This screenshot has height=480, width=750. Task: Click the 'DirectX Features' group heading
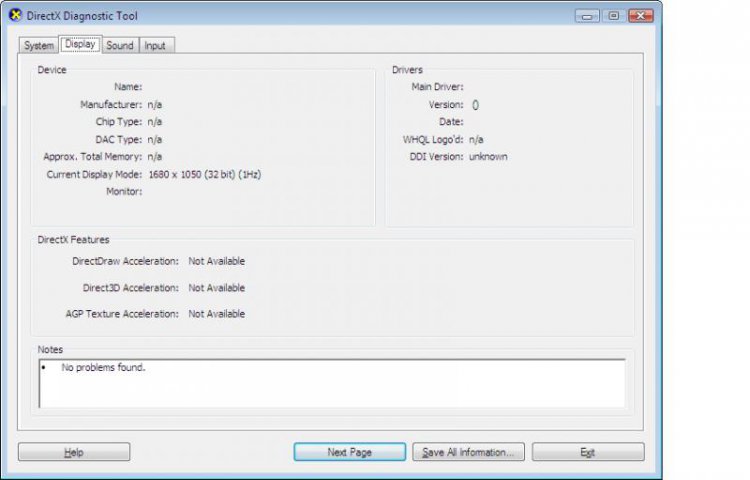[x=73, y=240]
